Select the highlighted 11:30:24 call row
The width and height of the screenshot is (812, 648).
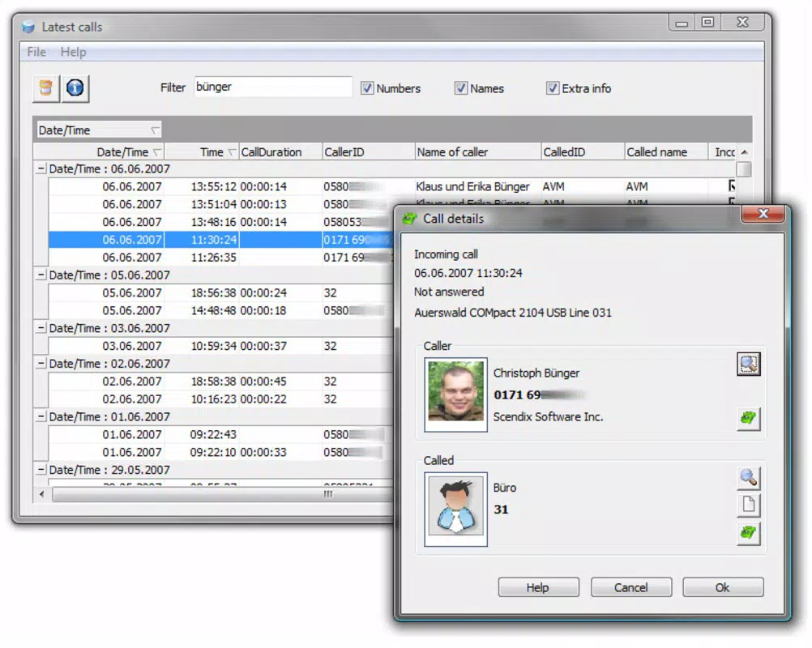tap(220, 240)
